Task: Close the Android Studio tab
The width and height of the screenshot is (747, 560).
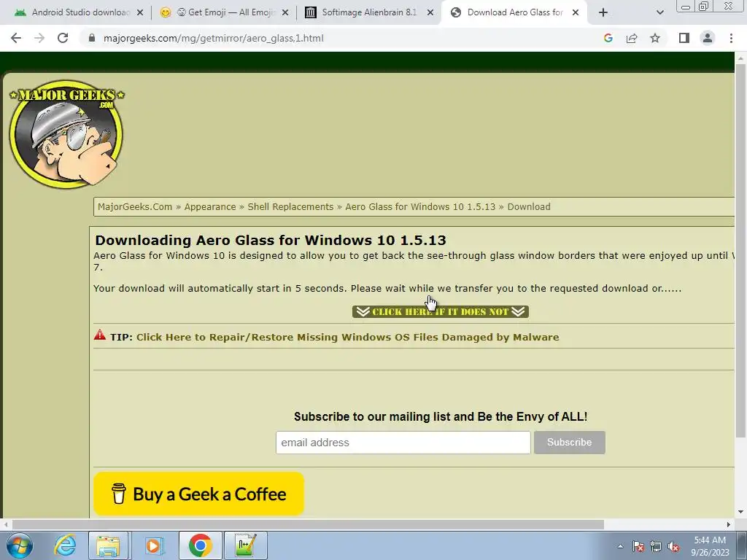Action: coord(140,12)
